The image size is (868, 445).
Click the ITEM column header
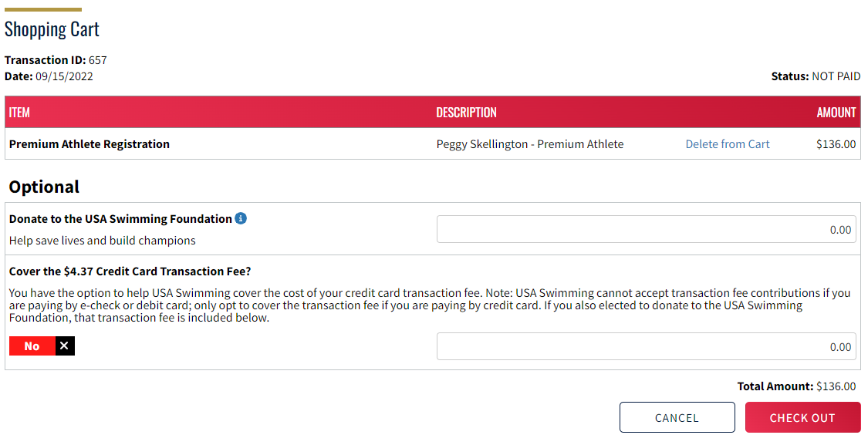pyautogui.click(x=19, y=113)
